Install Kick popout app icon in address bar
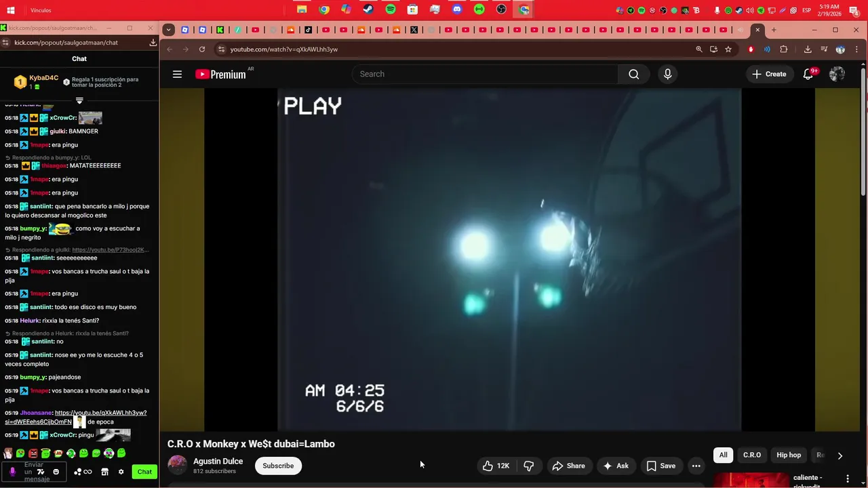The height and width of the screenshot is (488, 868). pos(153,42)
